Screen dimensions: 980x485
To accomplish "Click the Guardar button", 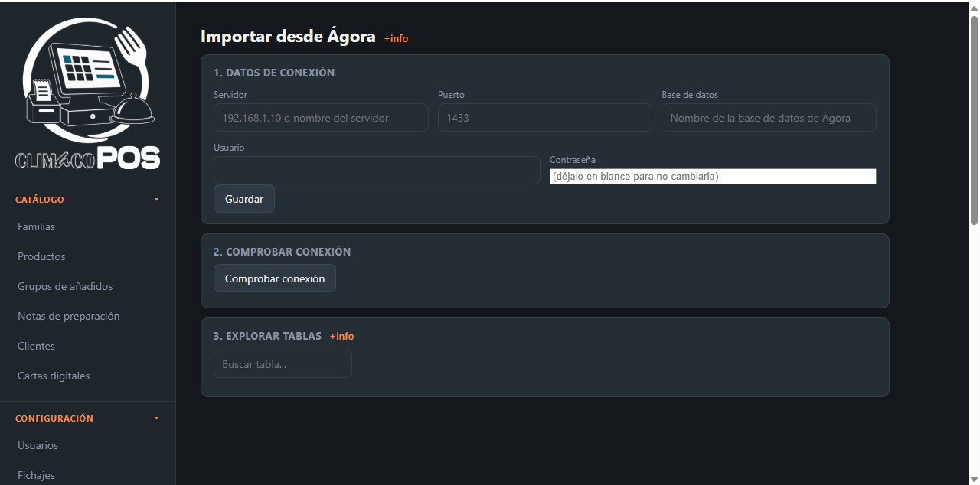I will [244, 199].
